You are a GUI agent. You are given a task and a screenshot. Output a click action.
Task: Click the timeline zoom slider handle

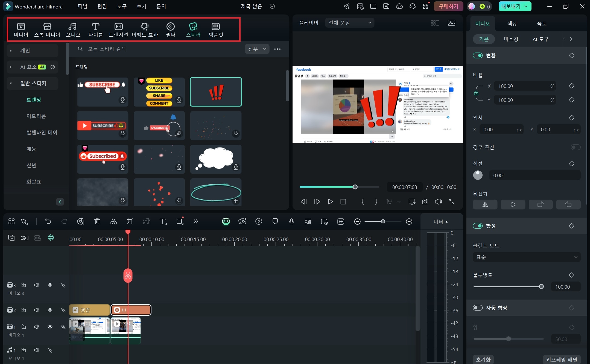point(383,221)
